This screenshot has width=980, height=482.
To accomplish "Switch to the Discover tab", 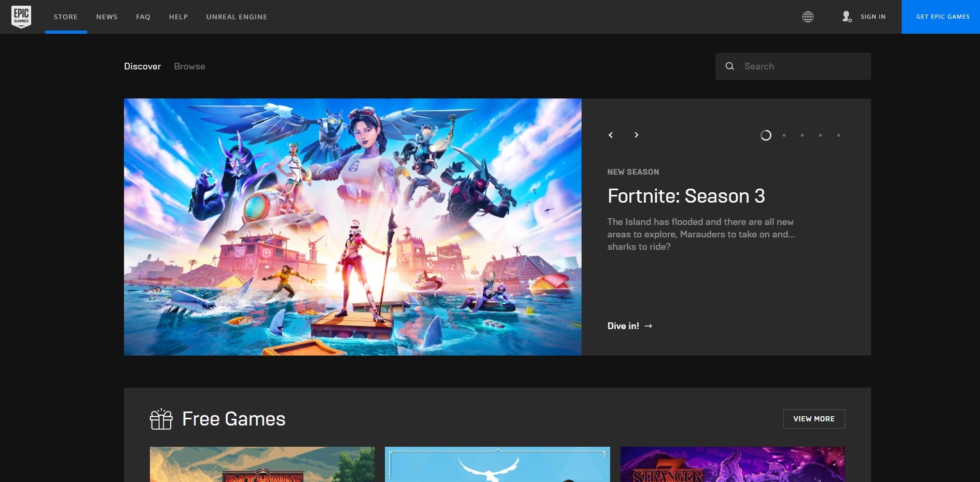I will pos(142,66).
